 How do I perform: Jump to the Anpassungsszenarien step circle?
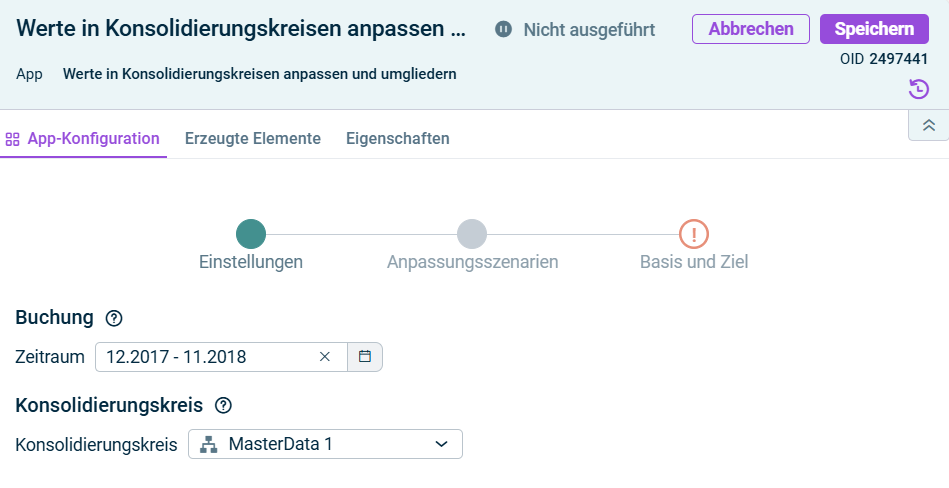(x=472, y=234)
